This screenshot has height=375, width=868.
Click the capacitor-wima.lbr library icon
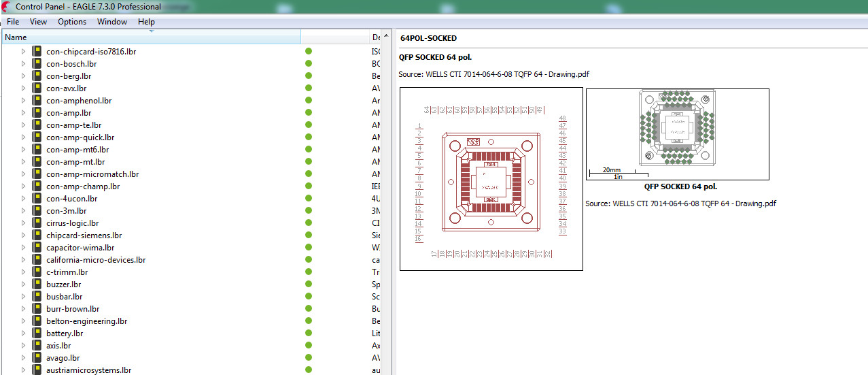tap(37, 248)
